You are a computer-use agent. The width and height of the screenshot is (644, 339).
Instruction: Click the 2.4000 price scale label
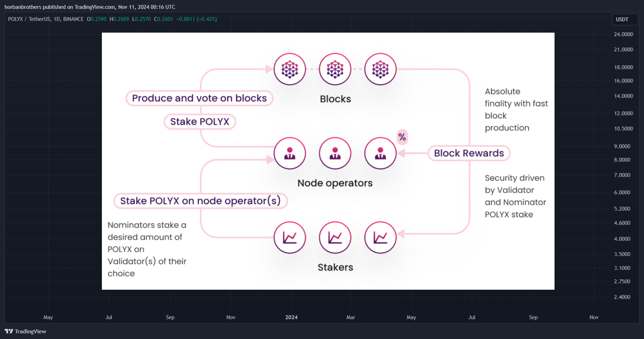(622, 297)
